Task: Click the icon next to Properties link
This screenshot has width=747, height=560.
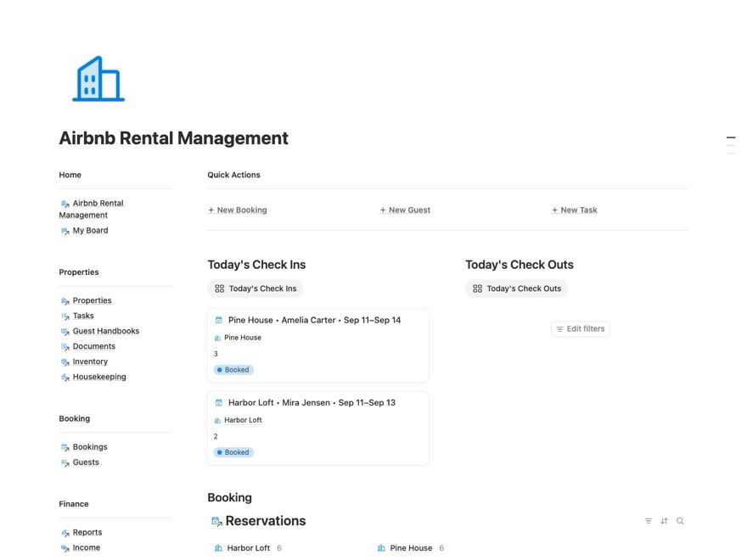Action: click(x=65, y=301)
